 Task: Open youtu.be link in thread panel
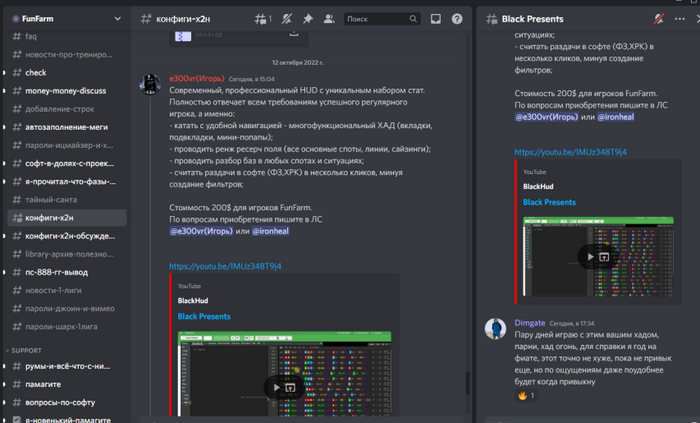[x=571, y=152]
